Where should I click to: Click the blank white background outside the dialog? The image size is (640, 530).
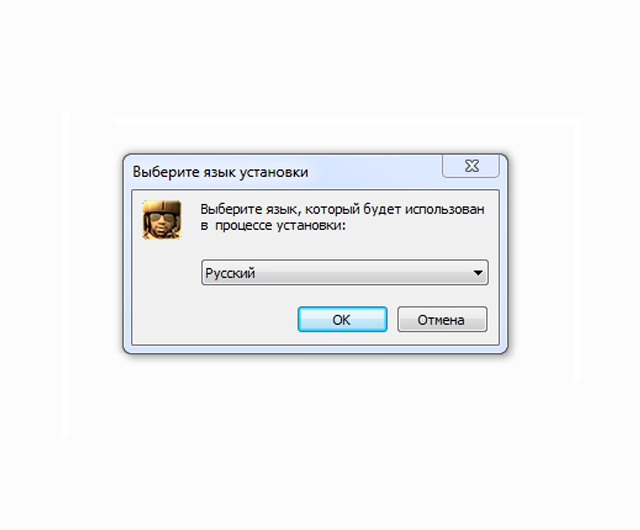320,449
